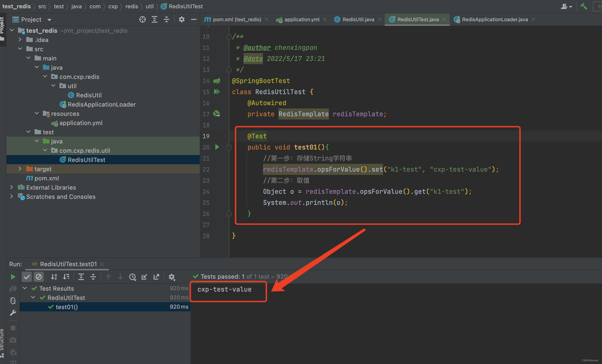Collapse the Test Results node
The height and width of the screenshot is (364, 602).
coord(25,288)
